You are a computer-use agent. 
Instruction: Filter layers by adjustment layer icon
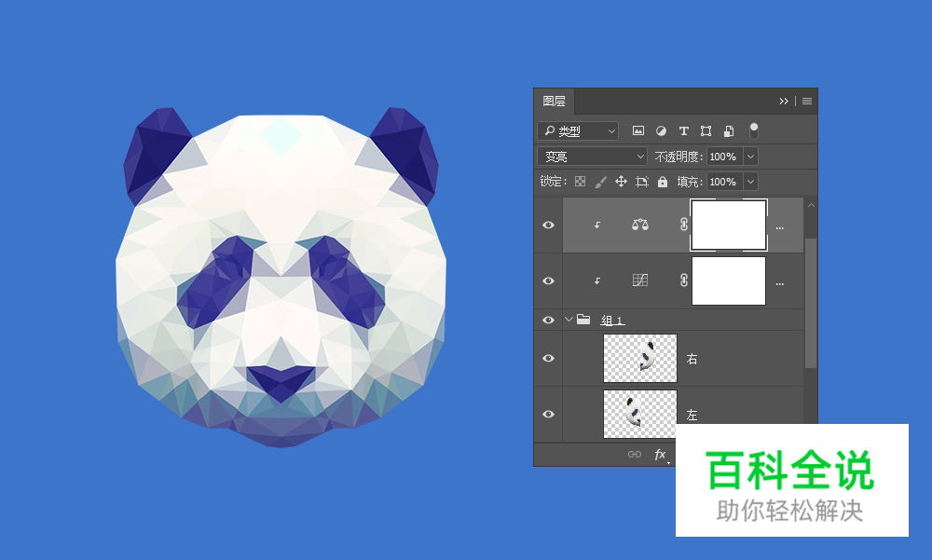click(x=661, y=131)
